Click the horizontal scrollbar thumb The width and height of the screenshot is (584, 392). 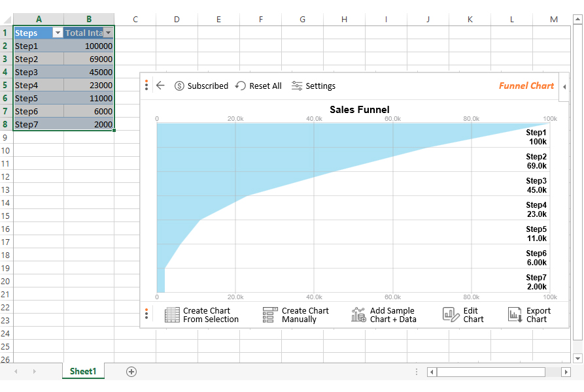(x=491, y=372)
